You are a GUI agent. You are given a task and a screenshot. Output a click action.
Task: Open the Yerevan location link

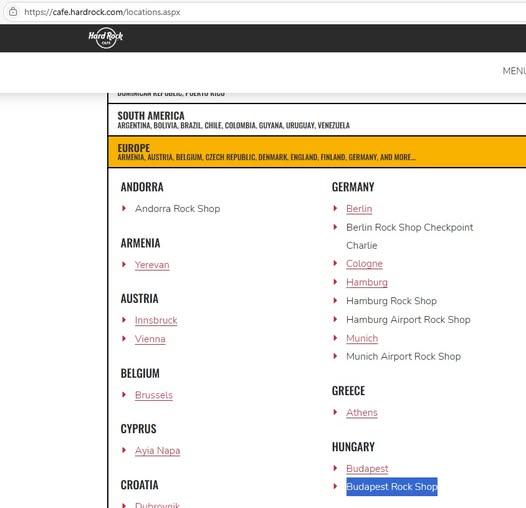coord(152,265)
